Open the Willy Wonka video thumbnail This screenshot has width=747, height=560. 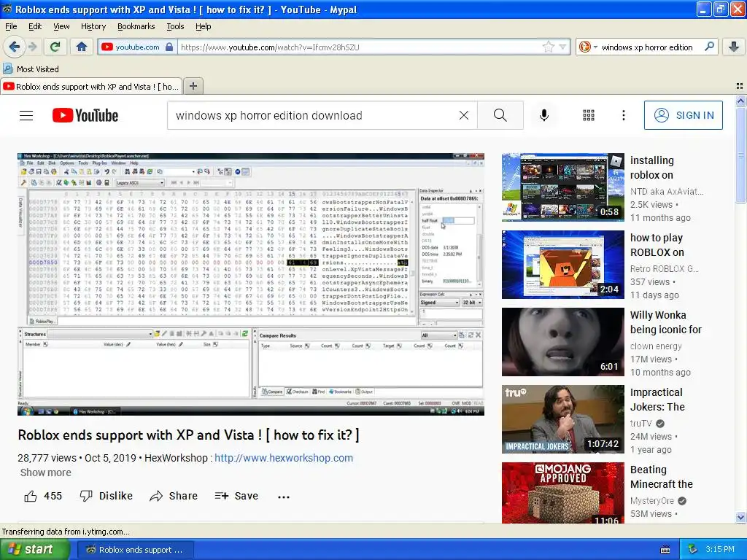[x=563, y=342]
